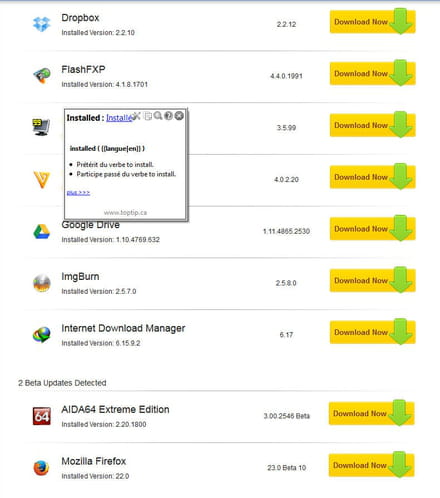440x498 pixels.
Task: Download Now for FlashFXP update
Action: (x=372, y=74)
